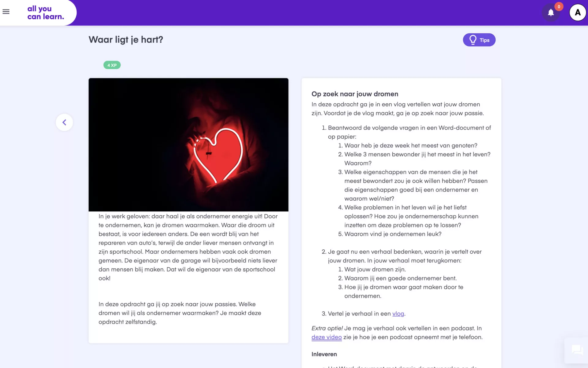Open the chat bubble widget
The width and height of the screenshot is (588, 368).
(x=577, y=350)
